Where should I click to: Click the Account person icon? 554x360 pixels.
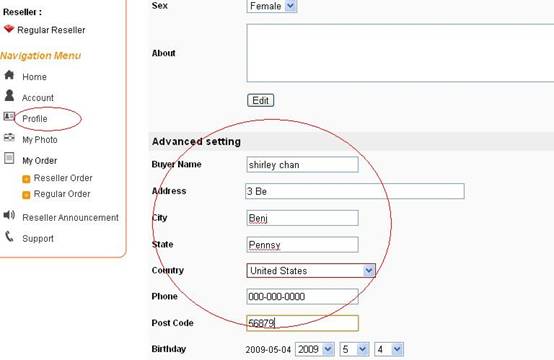pyautogui.click(x=9, y=95)
